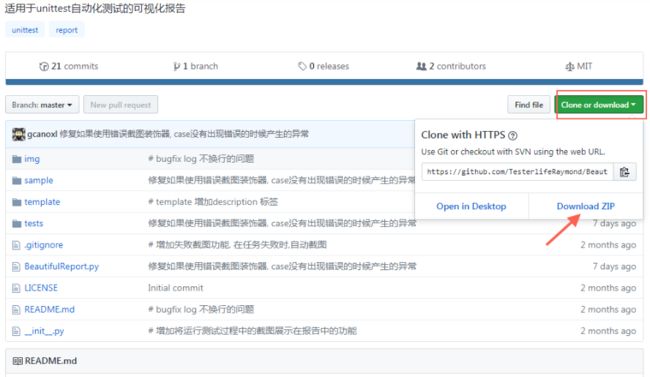The height and width of the screenshot is (377, 650).
Task: Click Download ZIP
Action: coord(586,206)
